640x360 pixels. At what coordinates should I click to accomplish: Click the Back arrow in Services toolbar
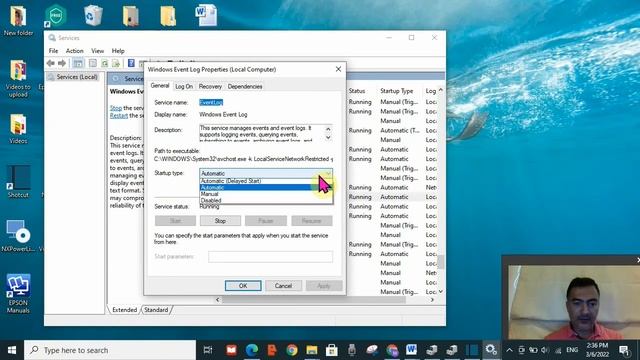51,63
